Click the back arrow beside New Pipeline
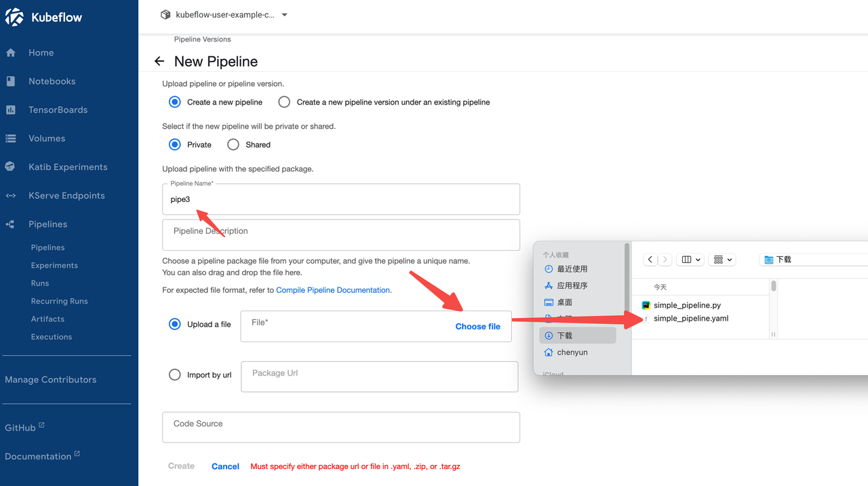This screenshot has height=486, width=868. 159,62
